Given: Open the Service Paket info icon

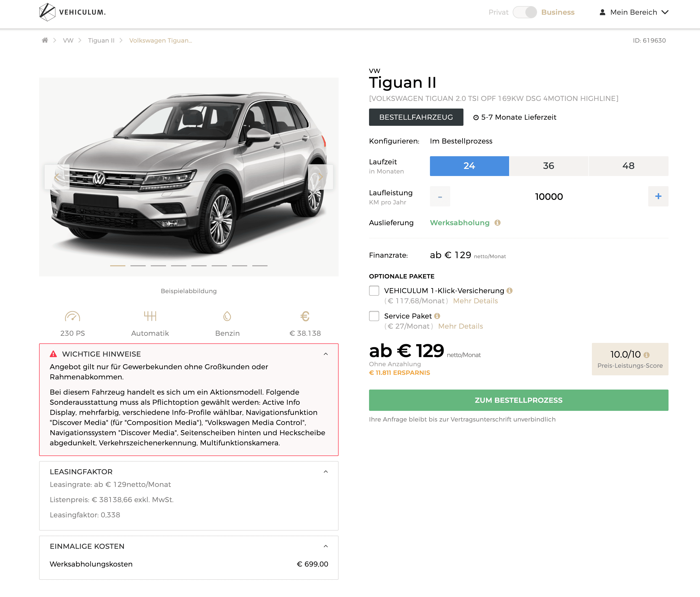Looking at the screenshot, I should pos(437,316).
